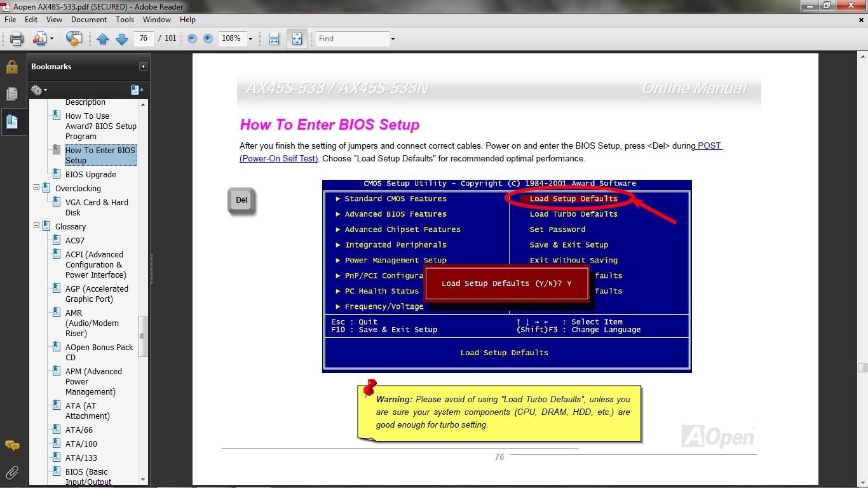
Task: Go to previous page with up arrow
Action: click(103, 39)
